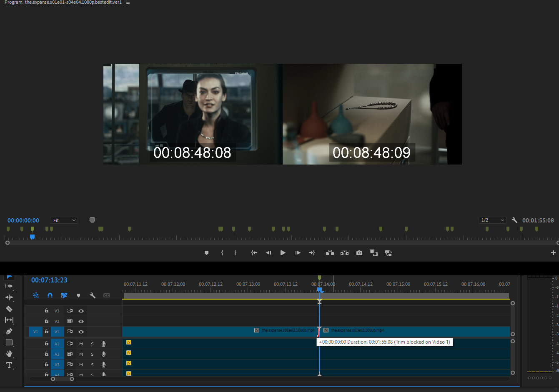Mute audio track A1
The height and width of the screenshot is (392, 559).
(81, 344)
